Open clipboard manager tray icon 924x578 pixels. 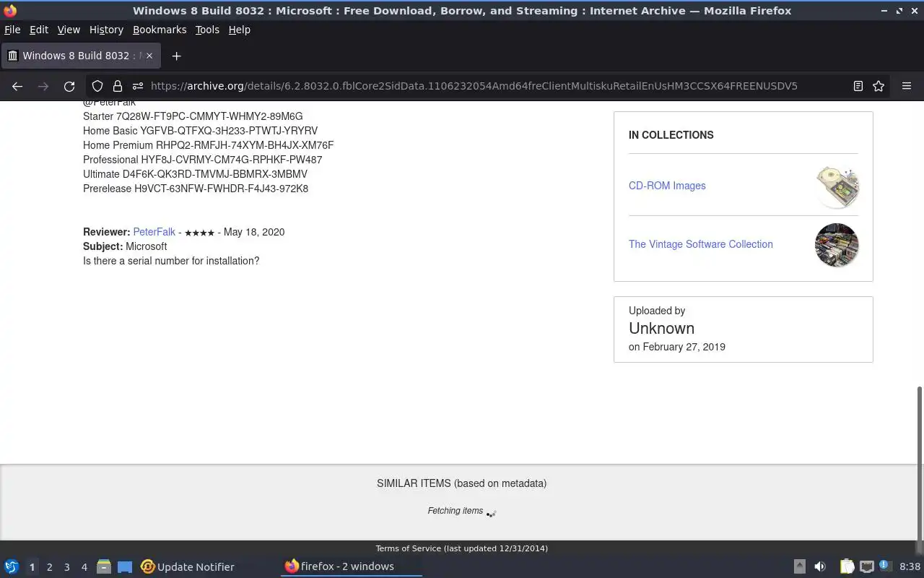pyautogui.click(x=847, y=566)
